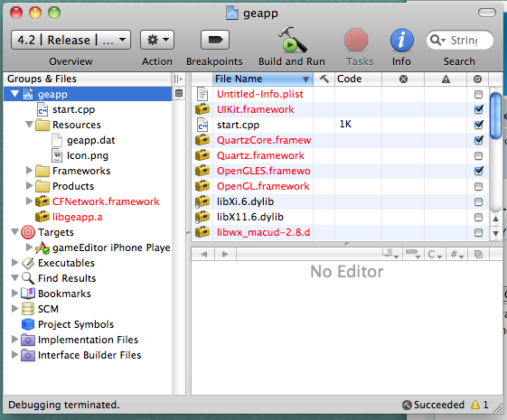This screenshot has width=507, height=420.
Task: Expand the Frameworks folder
Action: 30,171
